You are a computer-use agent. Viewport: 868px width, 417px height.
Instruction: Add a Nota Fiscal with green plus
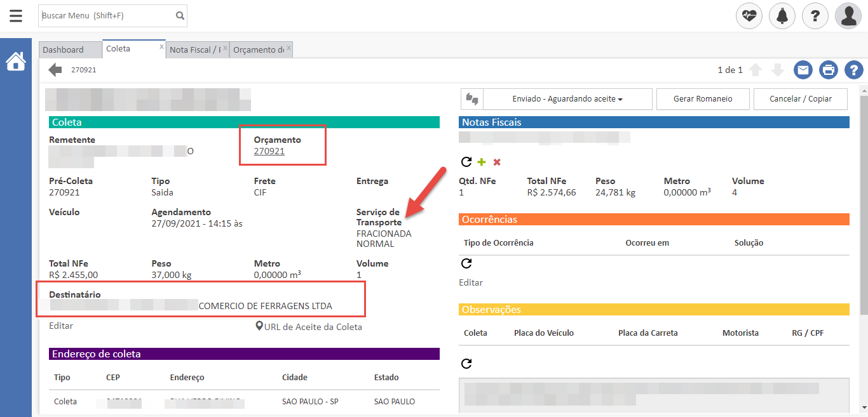tap(481, 162)
